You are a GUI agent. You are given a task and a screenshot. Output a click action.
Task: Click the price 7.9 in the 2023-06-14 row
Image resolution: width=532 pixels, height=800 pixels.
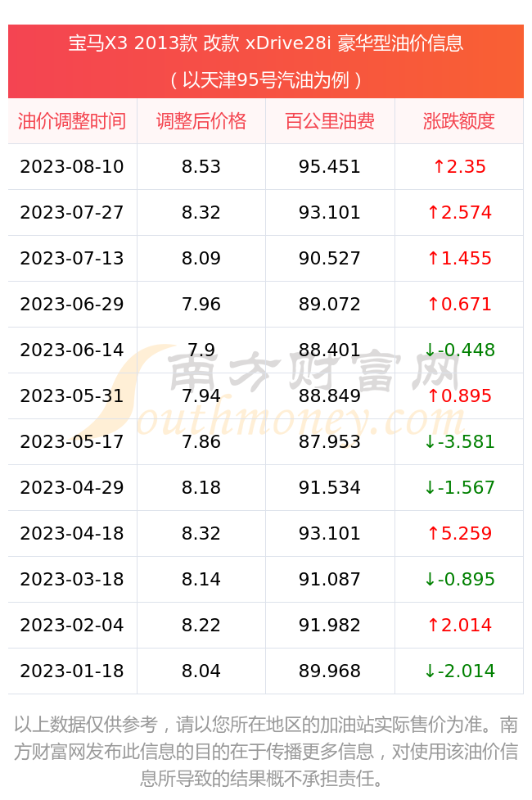[201, 350]
